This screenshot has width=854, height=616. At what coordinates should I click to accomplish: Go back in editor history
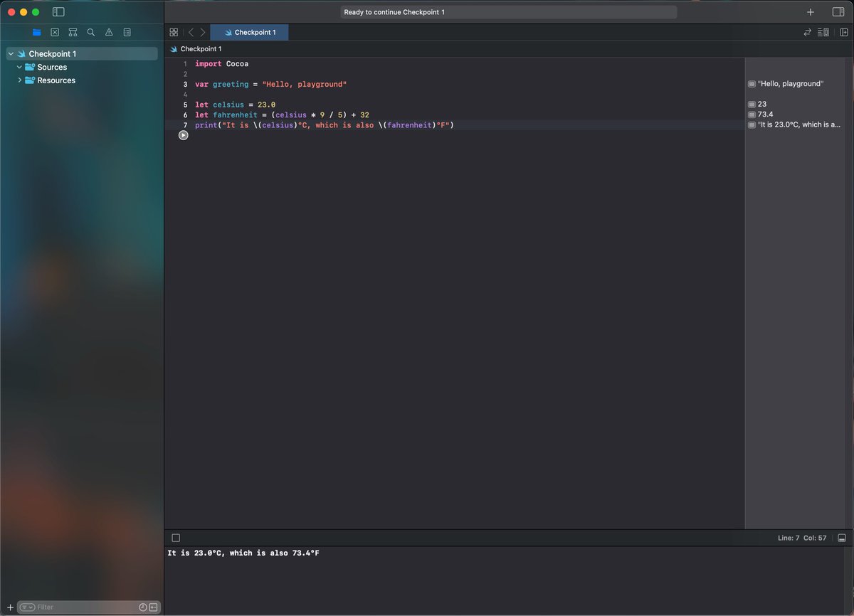[191, 32]
